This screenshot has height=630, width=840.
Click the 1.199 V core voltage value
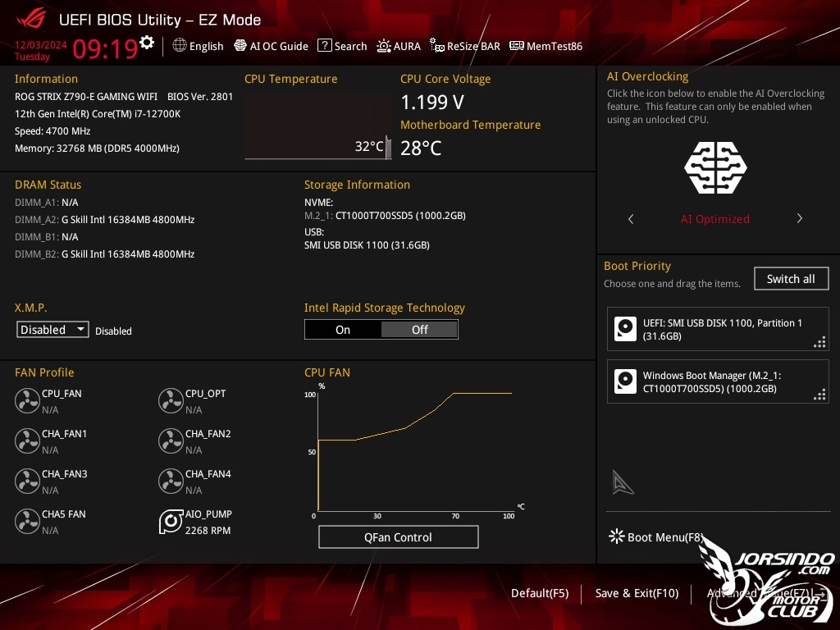click(x=432, y=102)
